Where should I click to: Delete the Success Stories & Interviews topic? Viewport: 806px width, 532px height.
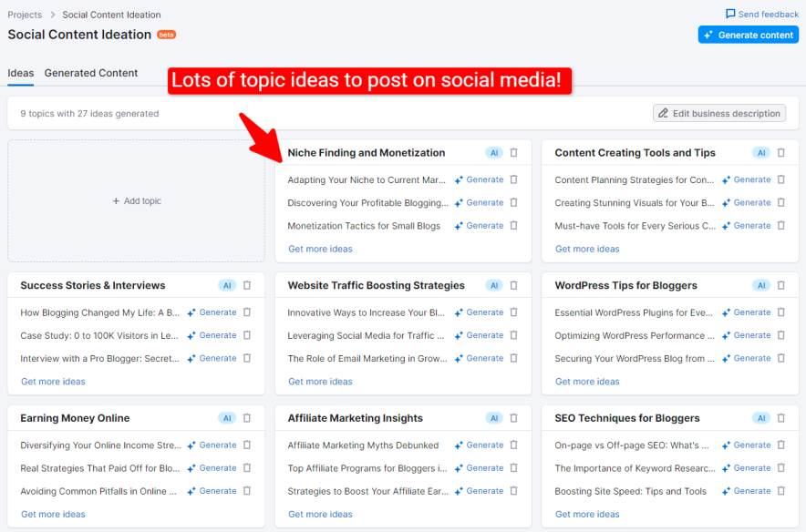[x=246, y=285]
